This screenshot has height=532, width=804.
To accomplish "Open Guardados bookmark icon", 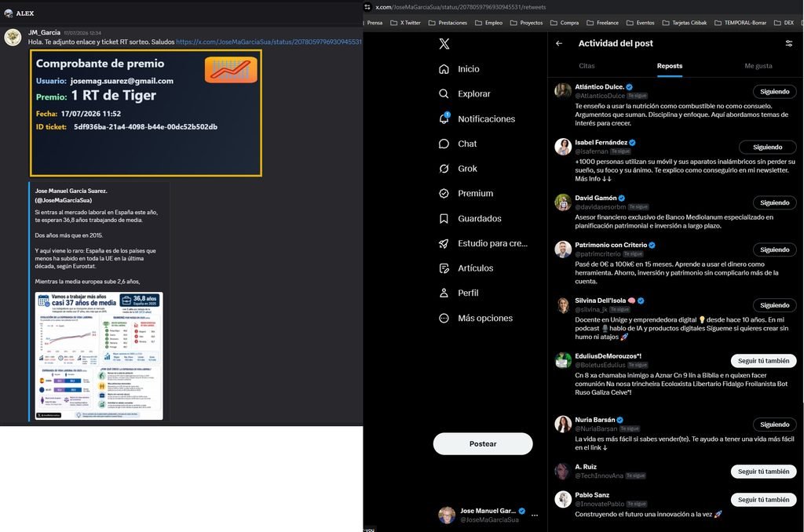I will [x=444, y=218].
